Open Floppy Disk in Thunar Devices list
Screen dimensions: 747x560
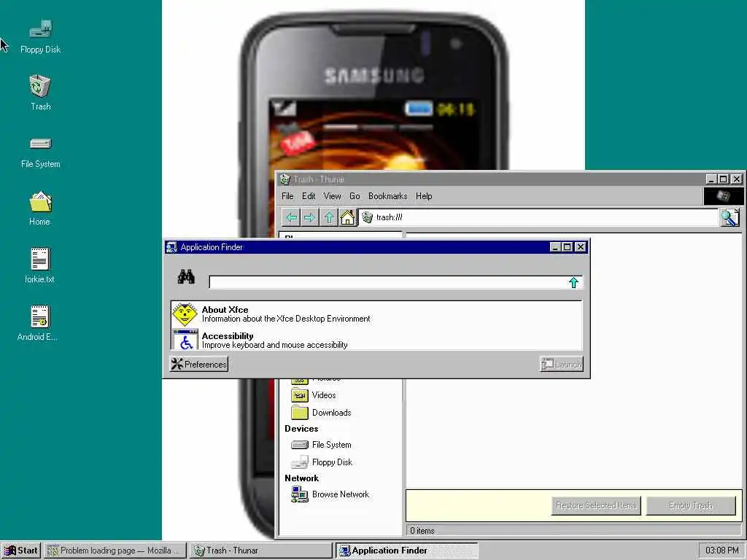pos(322,462)
